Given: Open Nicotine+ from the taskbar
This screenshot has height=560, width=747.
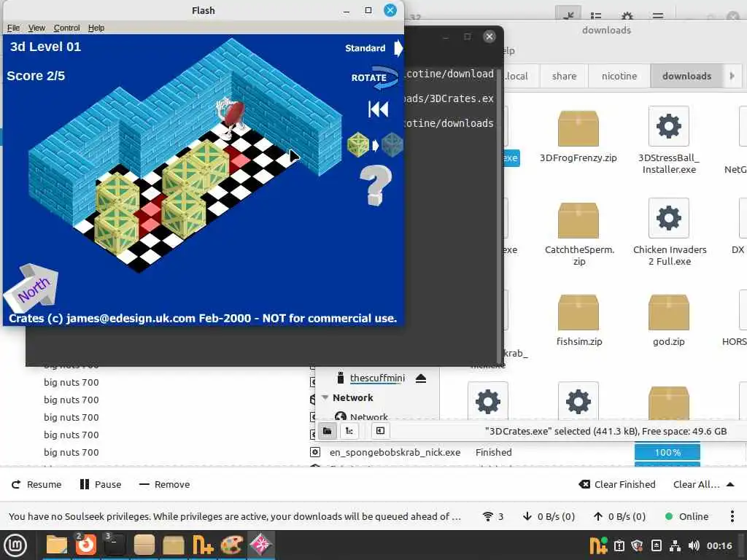Looking at the screenshot, I should tap(203, 545).
